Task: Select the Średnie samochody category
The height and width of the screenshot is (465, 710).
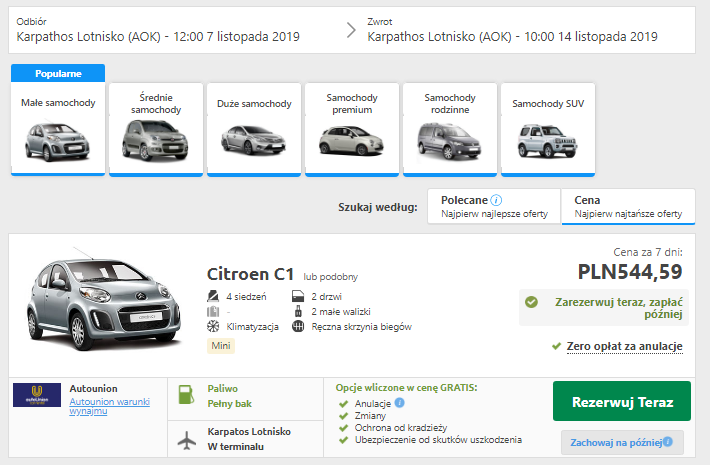Action: [156, 129]
